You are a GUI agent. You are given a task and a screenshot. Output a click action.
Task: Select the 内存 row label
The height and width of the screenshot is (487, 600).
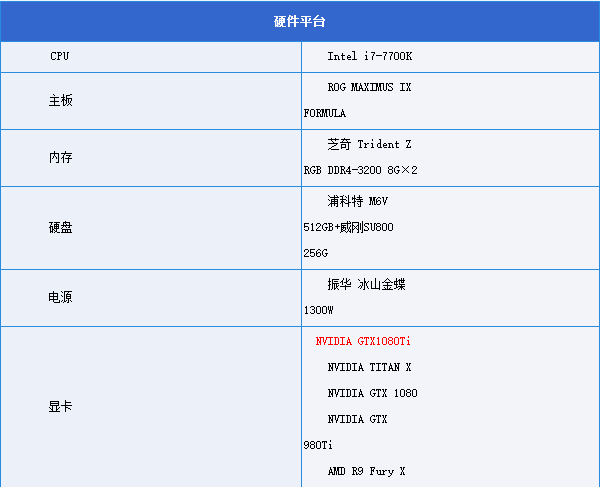[x=60, y=157]
